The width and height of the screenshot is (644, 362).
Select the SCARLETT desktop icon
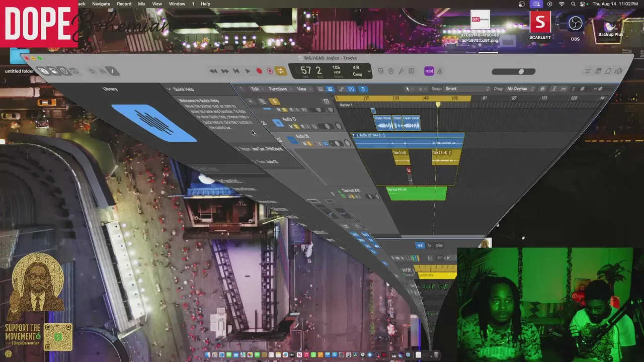coord(540,26)
